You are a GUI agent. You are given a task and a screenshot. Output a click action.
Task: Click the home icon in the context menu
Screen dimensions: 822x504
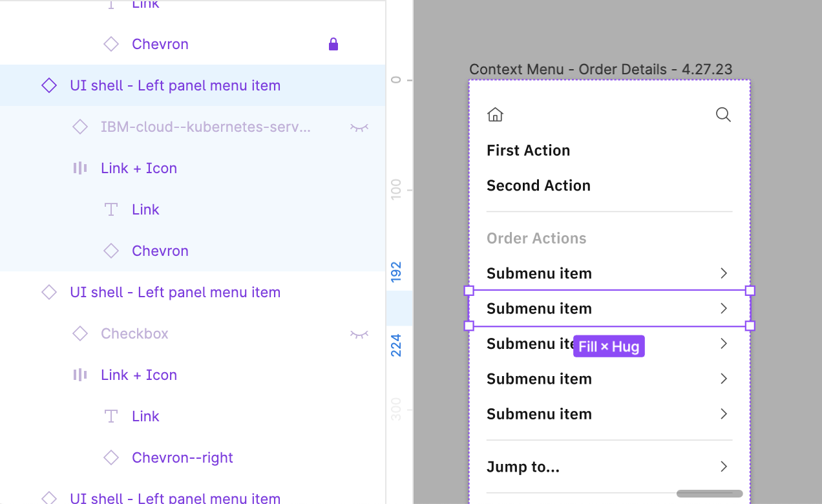pos(495,114)
